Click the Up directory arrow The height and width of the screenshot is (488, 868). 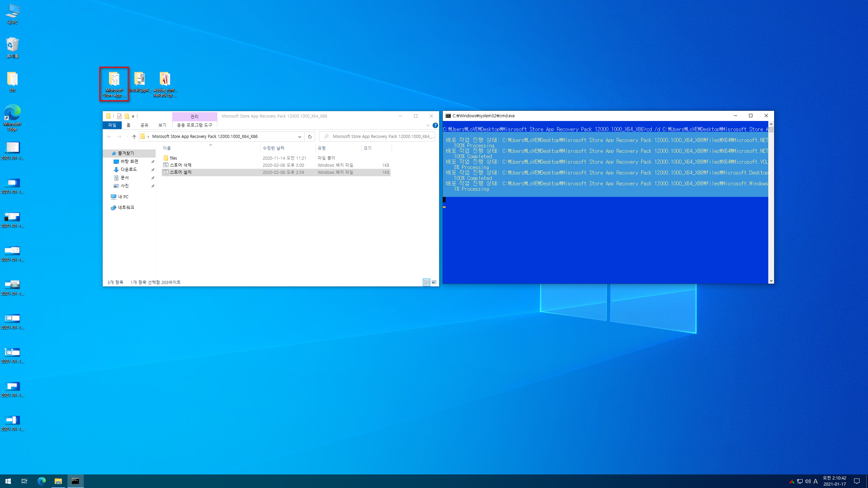pyautogui.click(x=134, y=137)
